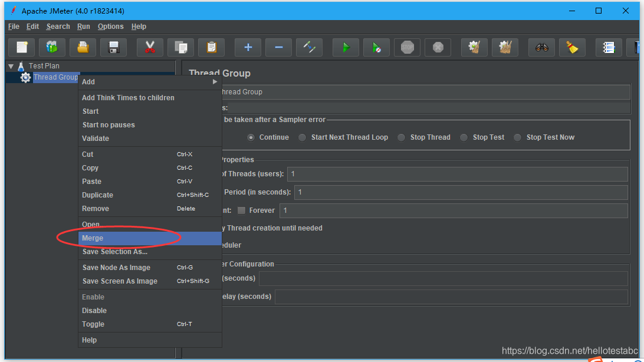
Task: Click the Search binoculars toolbar icon
Action: (x=542, y=48)
